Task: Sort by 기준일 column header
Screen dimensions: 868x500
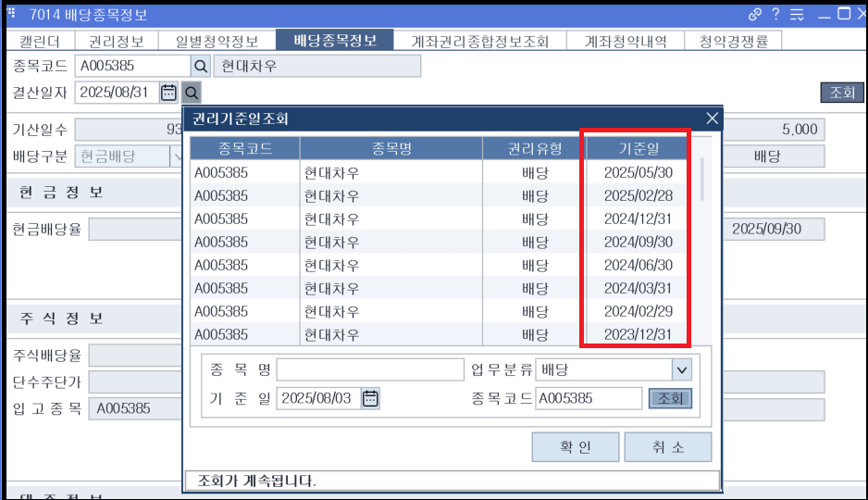Action: click(639, 148)
